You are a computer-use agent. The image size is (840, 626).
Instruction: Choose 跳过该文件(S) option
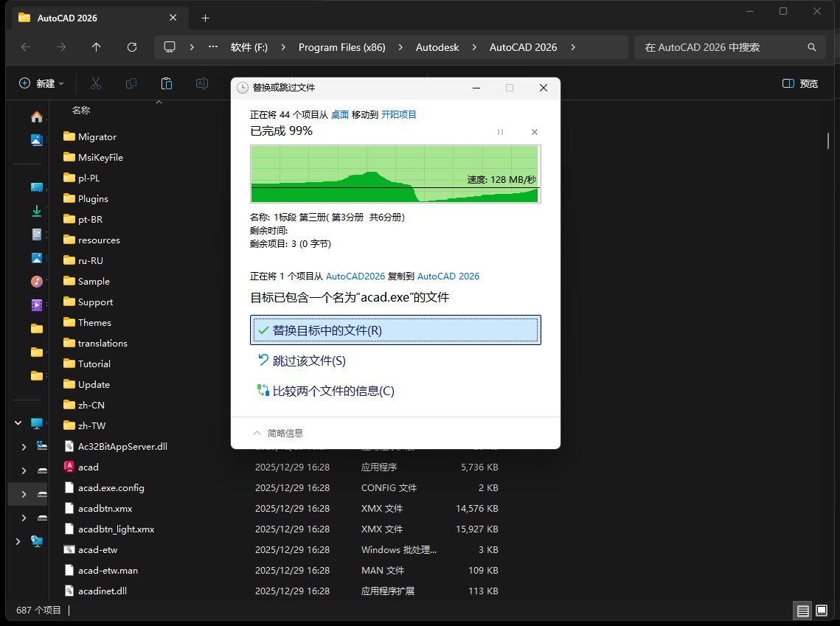click(x=309, y=361)
